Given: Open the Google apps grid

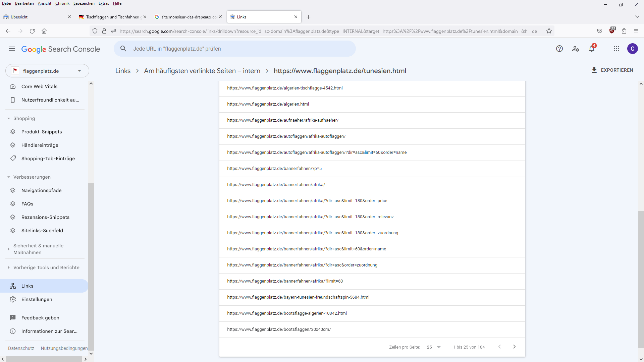Looking at the screenshot, I should (x=616, y=49).
